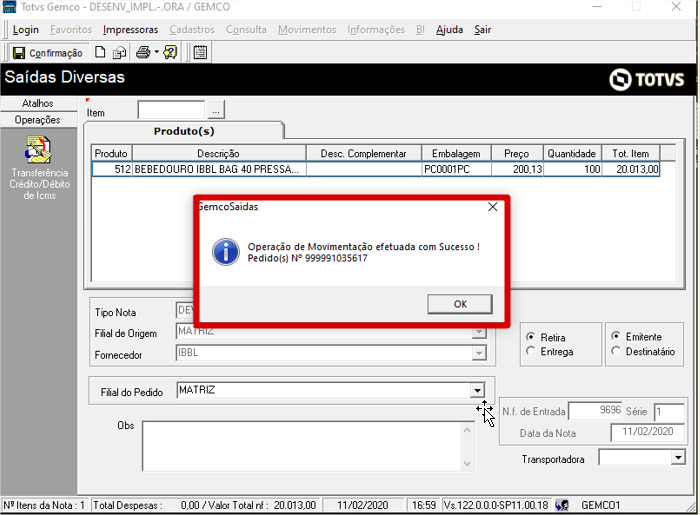Image resolution: width=700 pixels, height=515 pixels.
Task: Click the blue information icon in dialog
Action: 226,252
